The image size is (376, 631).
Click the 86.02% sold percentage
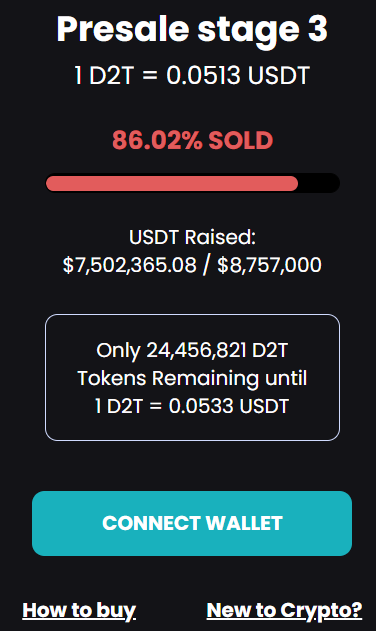point(157,140)
